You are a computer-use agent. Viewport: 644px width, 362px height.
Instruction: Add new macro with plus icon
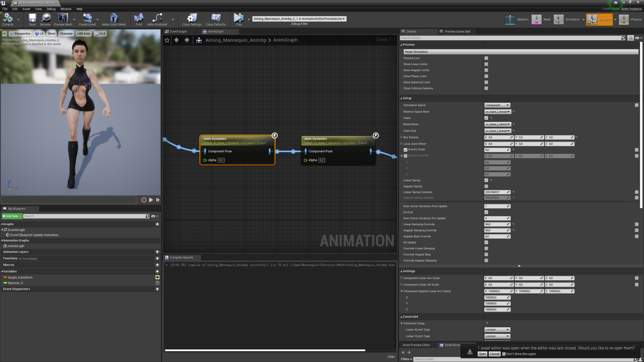157,265
